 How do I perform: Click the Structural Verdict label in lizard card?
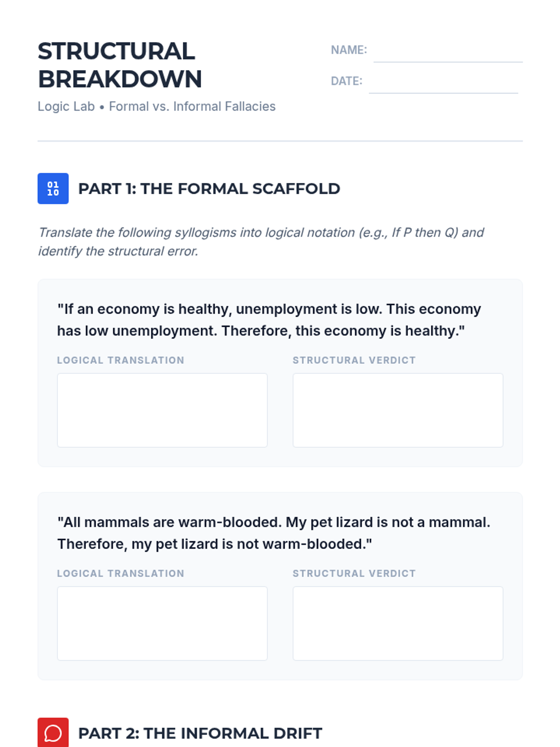[x=354, y=573]
